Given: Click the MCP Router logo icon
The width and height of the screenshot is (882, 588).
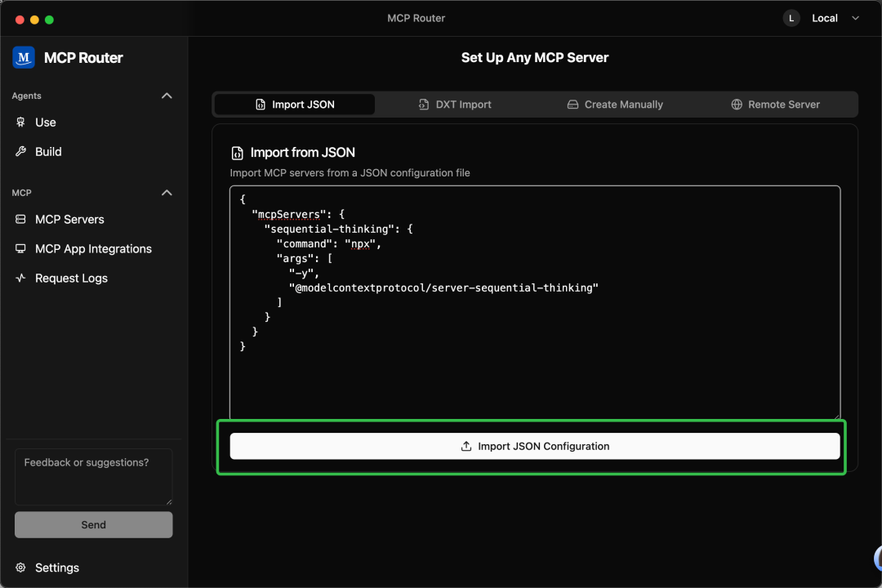Looking at the screenshot, I should 24,57.
